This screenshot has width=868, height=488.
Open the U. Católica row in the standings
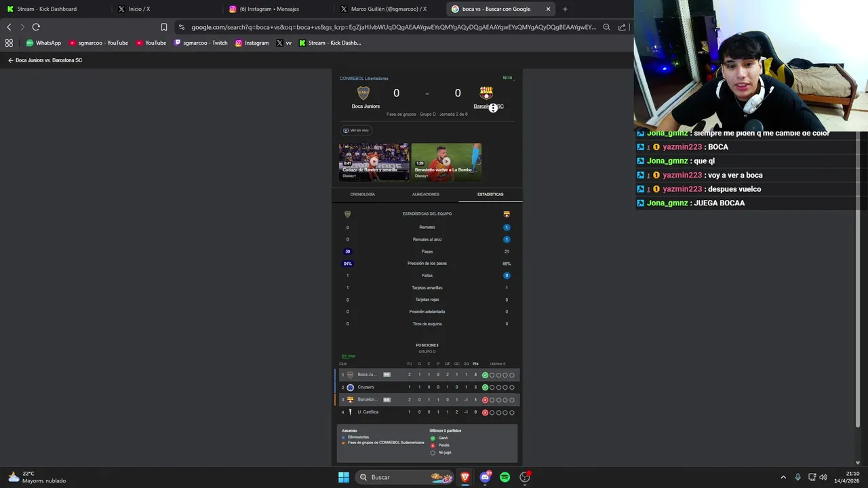pyautogui.click(x=427, y=412)
